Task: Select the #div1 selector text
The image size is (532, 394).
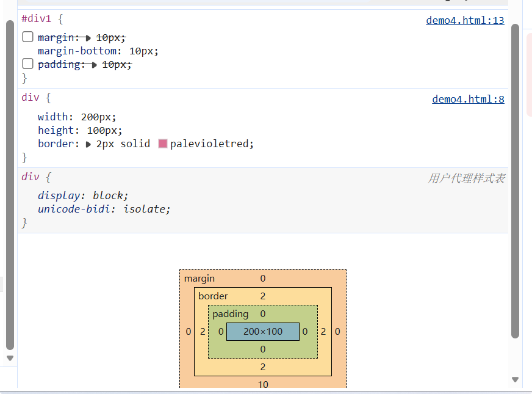Action: point(37,19)
